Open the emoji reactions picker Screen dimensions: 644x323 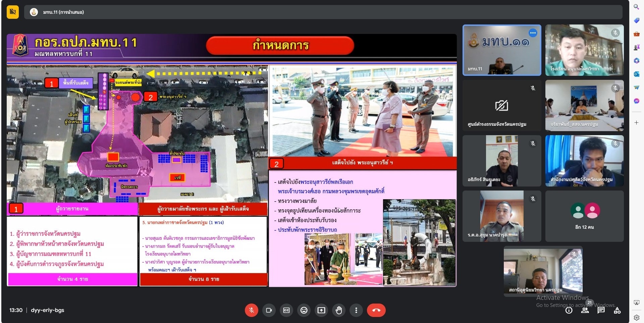coord(304,310)
